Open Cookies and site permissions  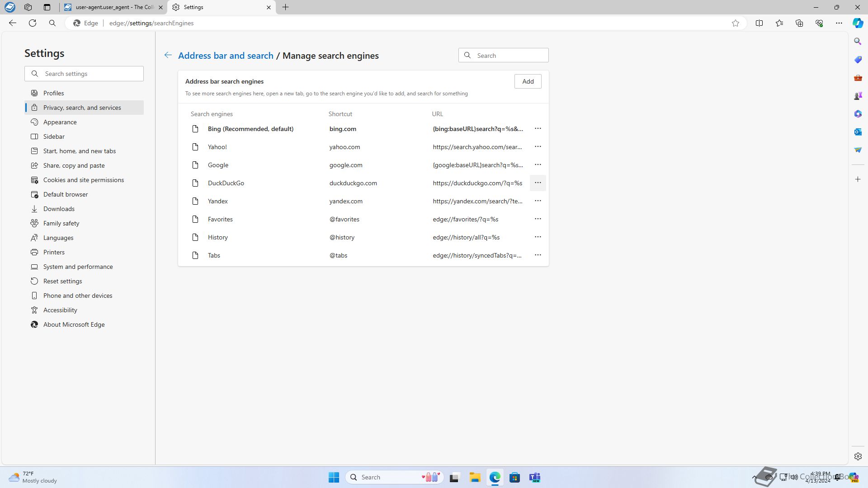(84, 180)
